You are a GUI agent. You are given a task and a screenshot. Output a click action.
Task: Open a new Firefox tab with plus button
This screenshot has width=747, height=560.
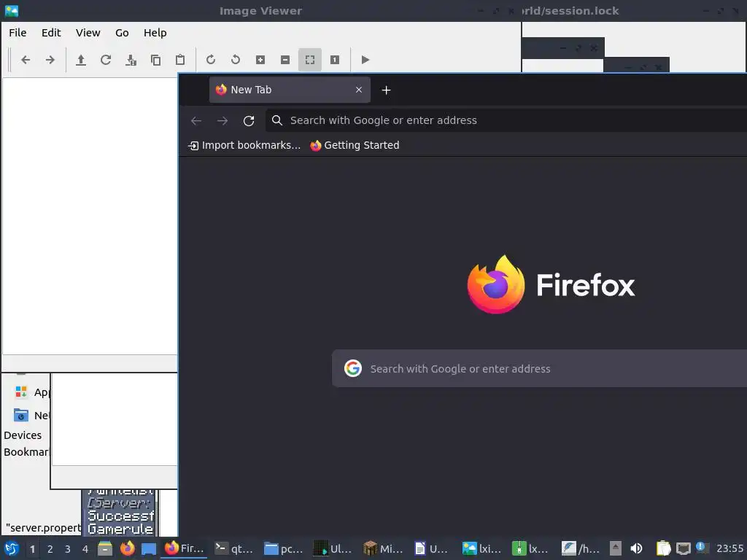pyautogui.click(x=387, y=90)
